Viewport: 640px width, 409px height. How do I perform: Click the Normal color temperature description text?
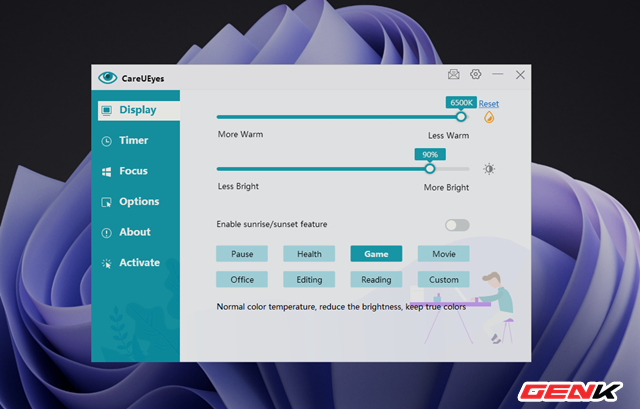(x=341, y=307)
